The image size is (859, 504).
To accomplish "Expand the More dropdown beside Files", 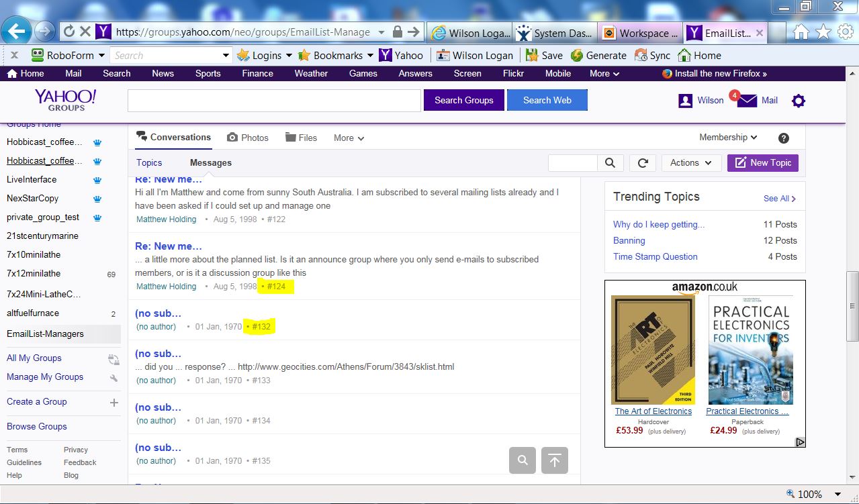I will click(x=349, y=138).
